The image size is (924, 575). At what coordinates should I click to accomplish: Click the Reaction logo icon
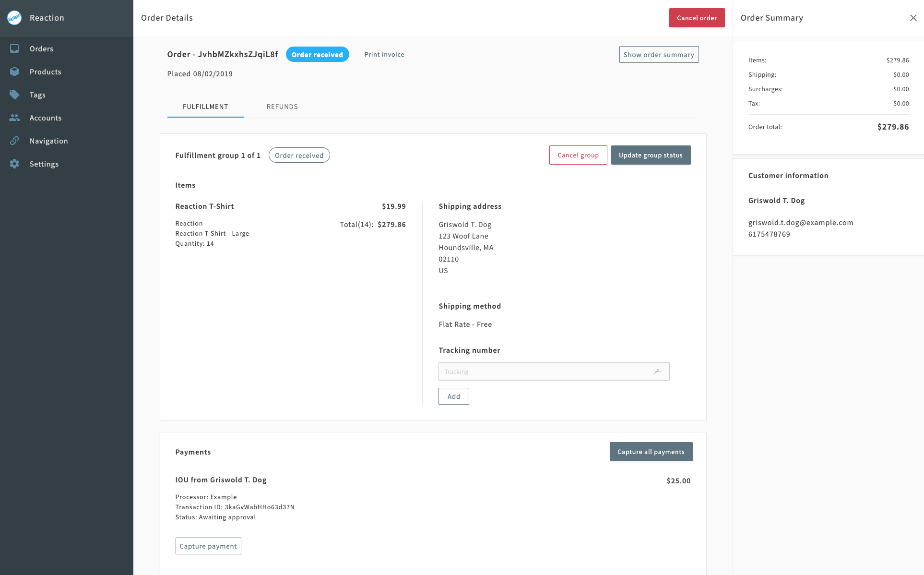14,18
